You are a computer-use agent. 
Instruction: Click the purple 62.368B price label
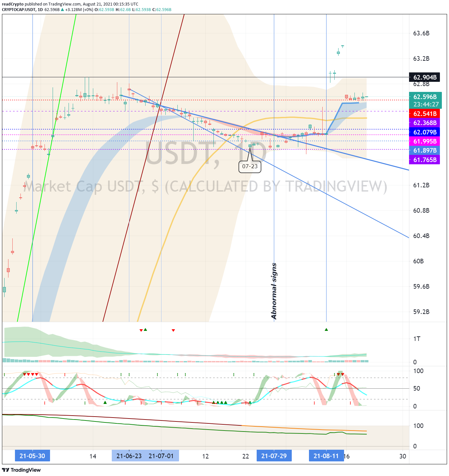[x=425, y=123]
